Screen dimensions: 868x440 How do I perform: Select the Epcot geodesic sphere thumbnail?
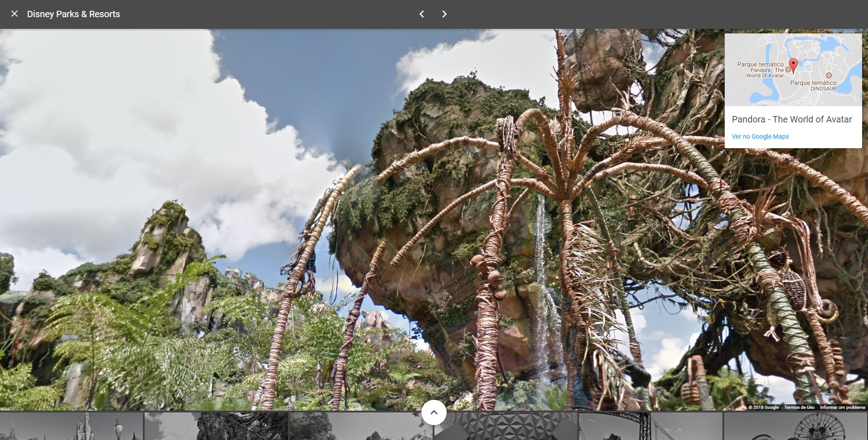505,426
